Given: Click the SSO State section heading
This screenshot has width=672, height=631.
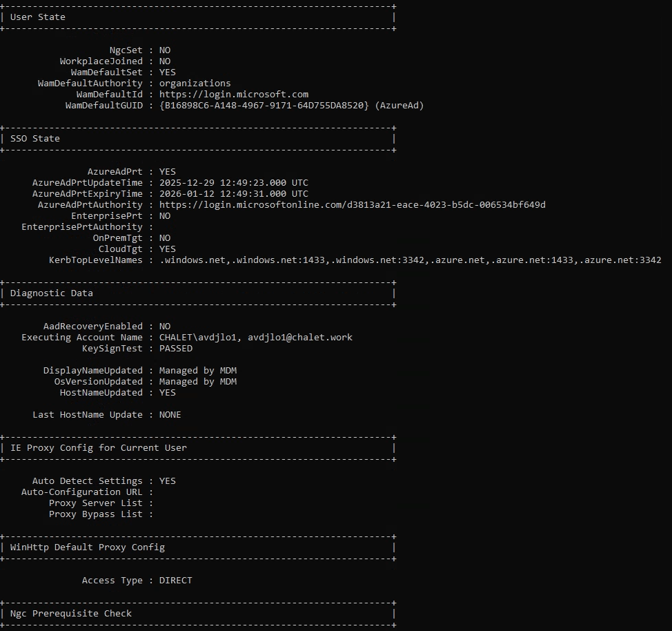Looking at the screenshot, I should point(35,139).
